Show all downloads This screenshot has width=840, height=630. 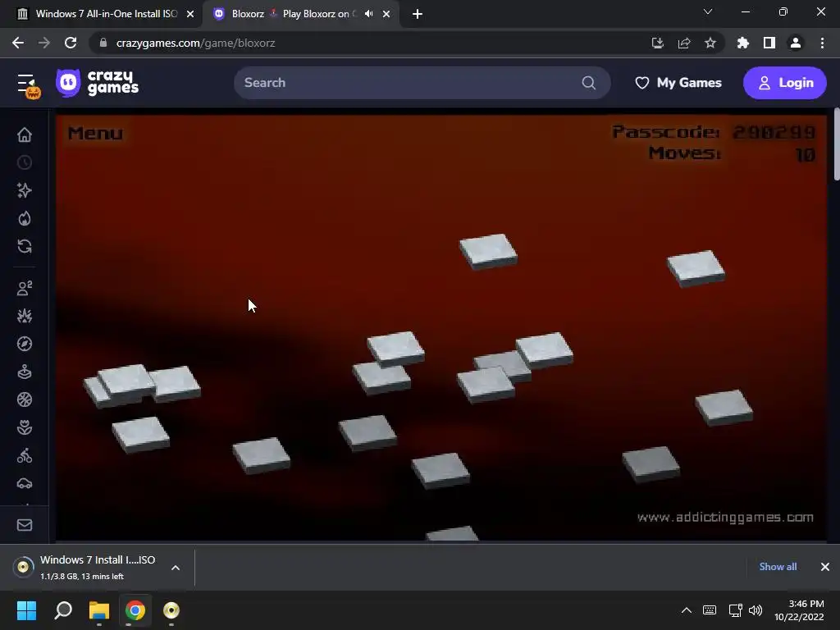[x=778, y=567]
